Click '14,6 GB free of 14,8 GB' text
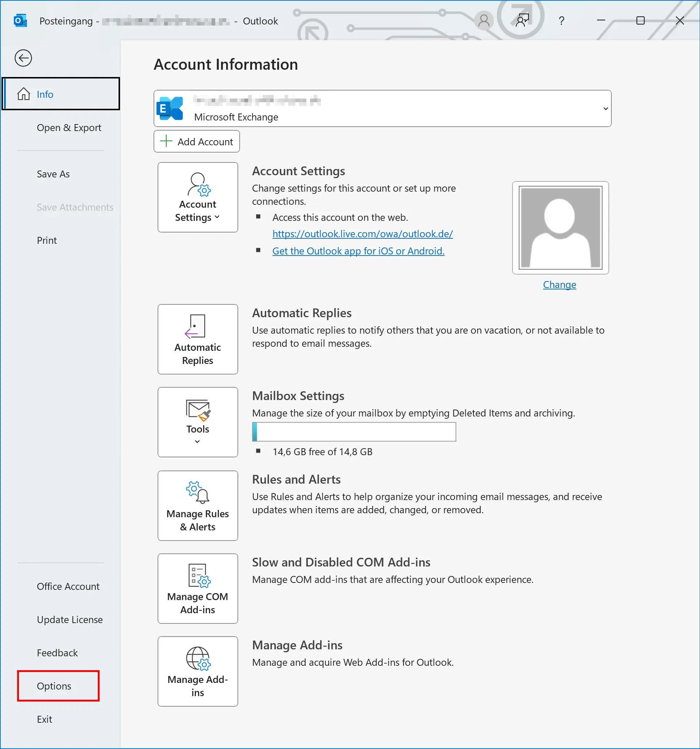 pyautogui.click(x=322, y=452)
